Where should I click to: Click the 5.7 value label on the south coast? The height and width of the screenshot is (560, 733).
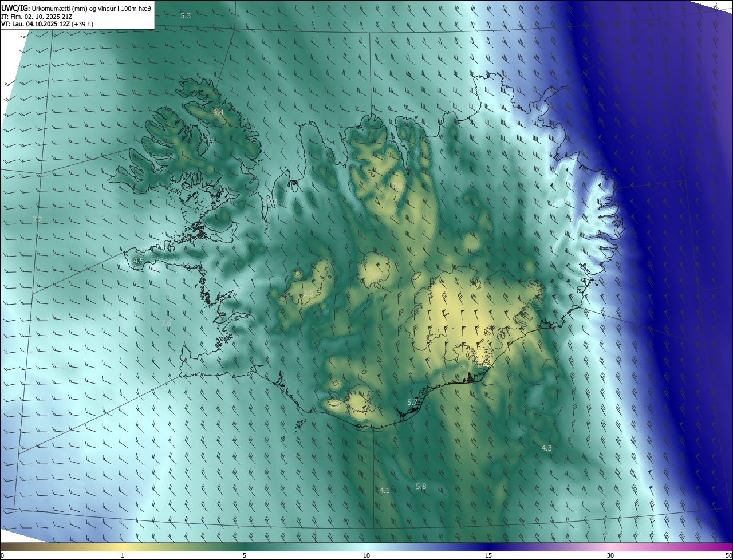tap(412, 403)
